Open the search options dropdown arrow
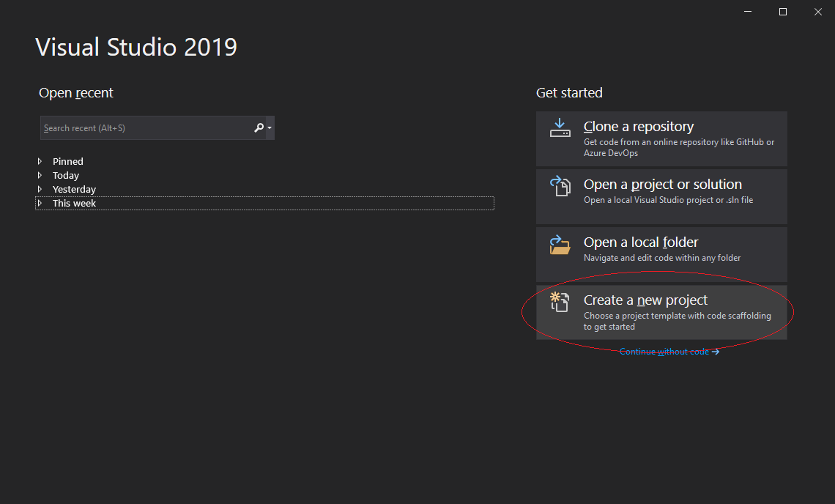 pos(270,128)
